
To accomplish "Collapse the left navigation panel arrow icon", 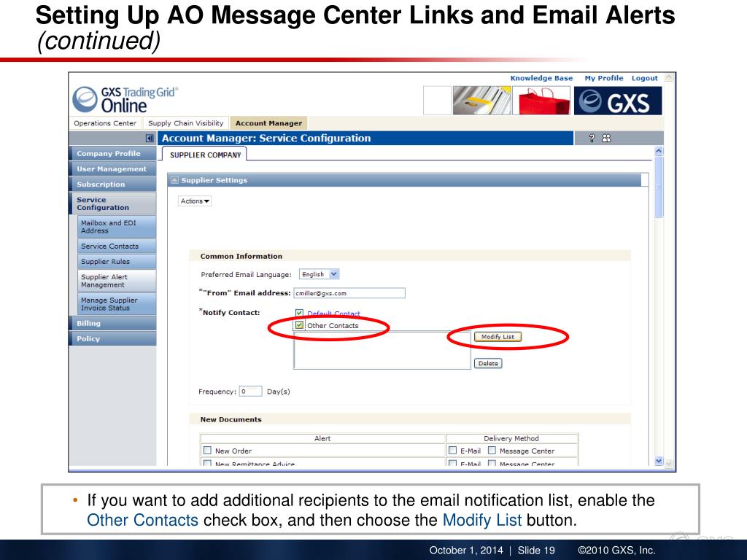I will 150,138.
